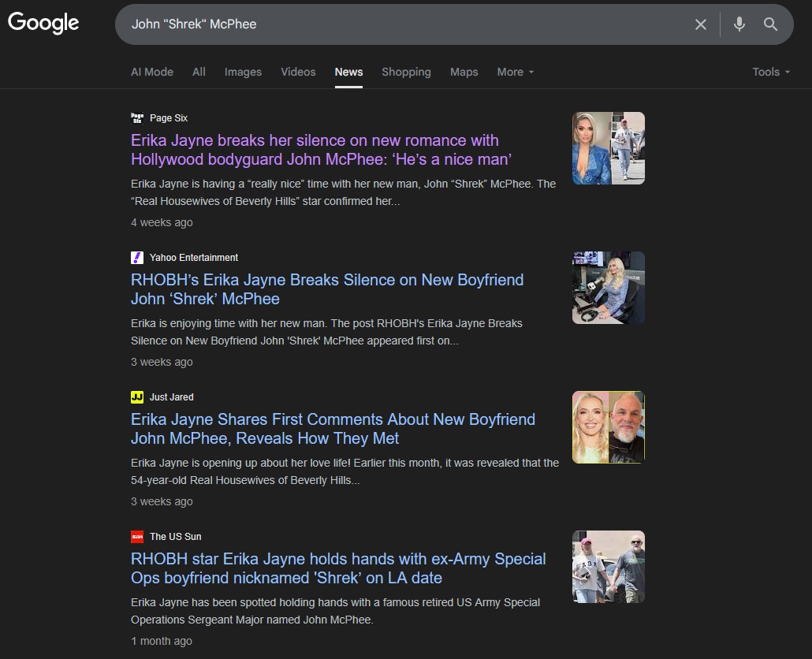Click the magnifying glass search icon
812x659 pixels.
pos(770,24)
